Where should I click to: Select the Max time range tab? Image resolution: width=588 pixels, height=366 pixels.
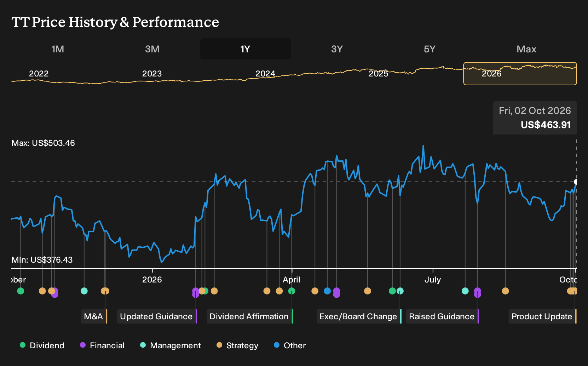pos(526,49)
